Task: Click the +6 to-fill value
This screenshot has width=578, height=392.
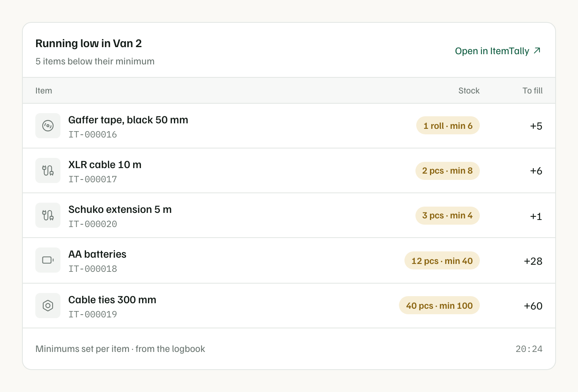Action: coord(536,171)
